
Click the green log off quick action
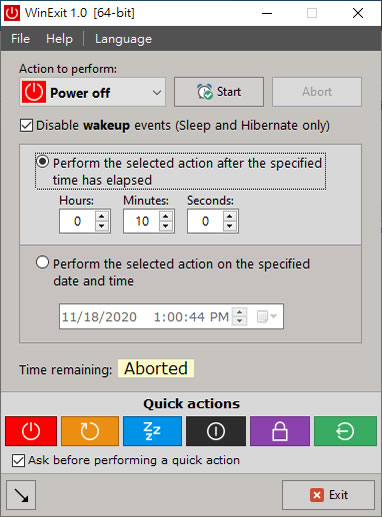click(345, 431)
